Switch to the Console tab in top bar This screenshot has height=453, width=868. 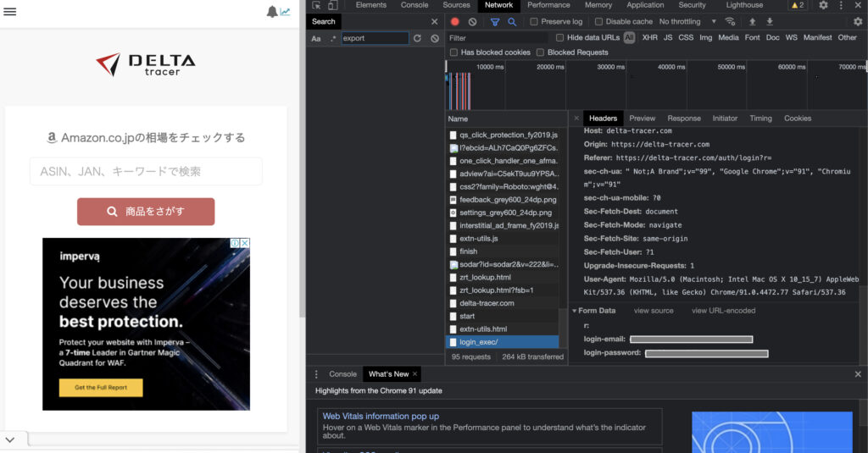click(415, 5)
